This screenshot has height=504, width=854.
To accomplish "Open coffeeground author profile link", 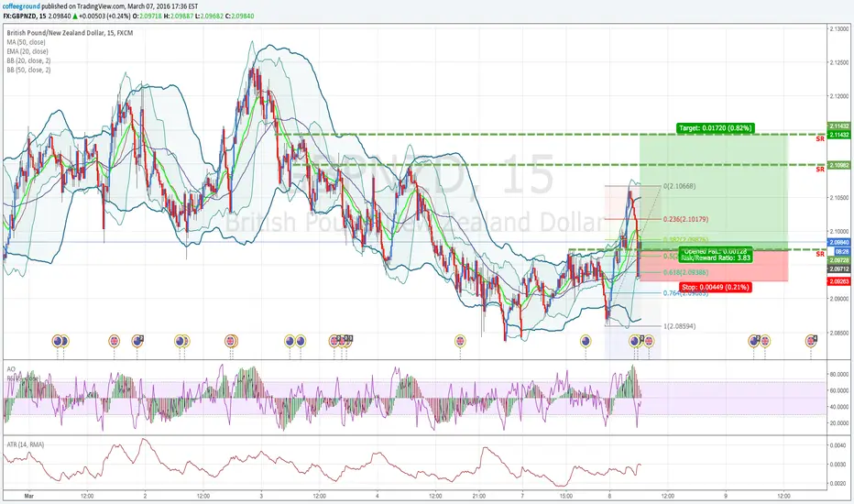I will 21,6.
